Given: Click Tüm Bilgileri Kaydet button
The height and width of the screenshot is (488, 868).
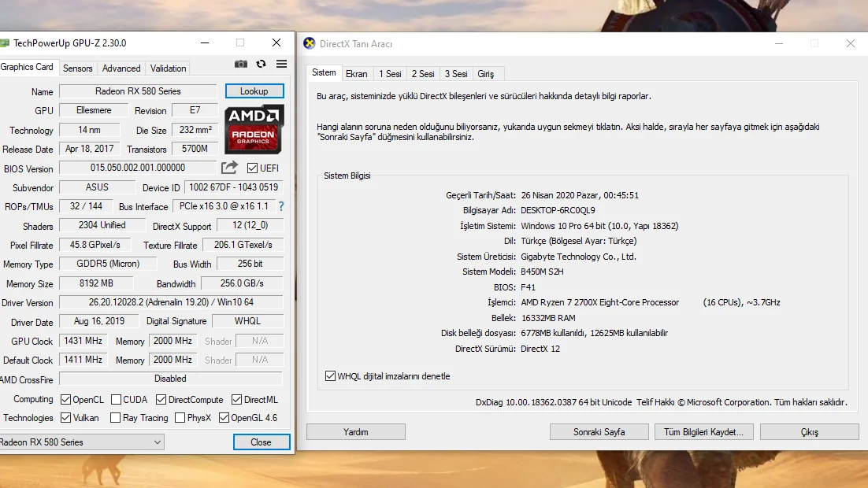Looking at the screenshot, I should (x=703, y=432).
